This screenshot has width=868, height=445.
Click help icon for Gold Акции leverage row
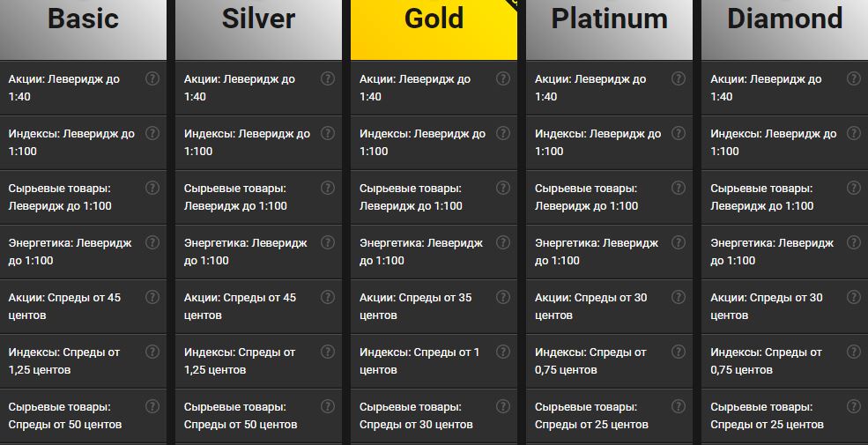(503, 78)
